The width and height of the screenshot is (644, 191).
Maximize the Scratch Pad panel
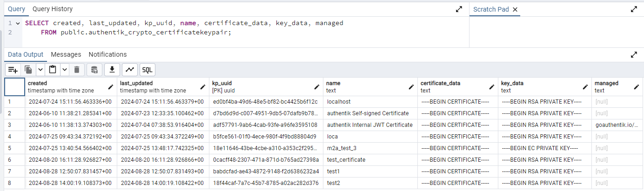[634, 9]
